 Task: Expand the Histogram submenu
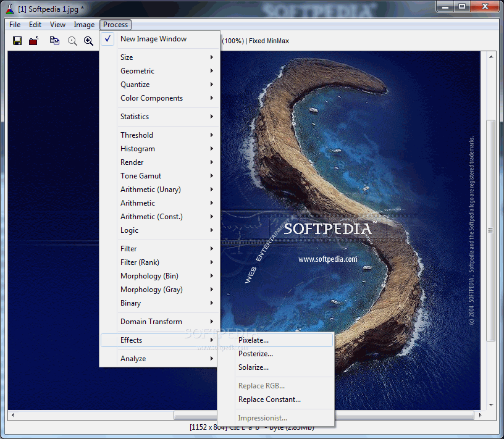(160, 148)
